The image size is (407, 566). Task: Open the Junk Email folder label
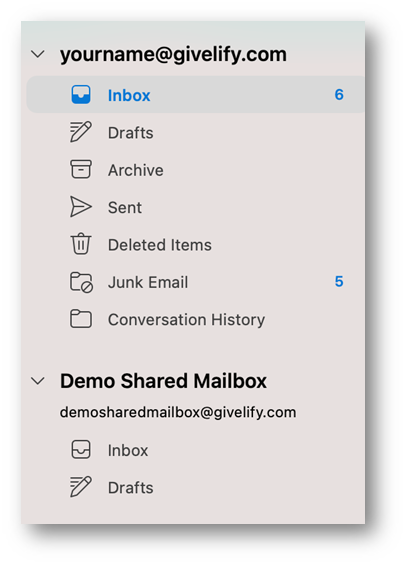pos(148,282)
